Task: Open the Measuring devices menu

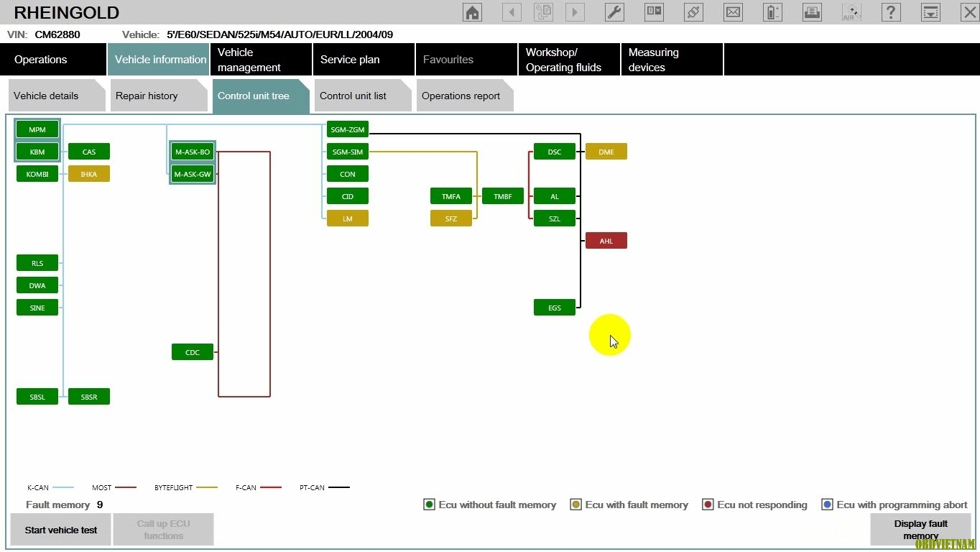Action: 672,60
